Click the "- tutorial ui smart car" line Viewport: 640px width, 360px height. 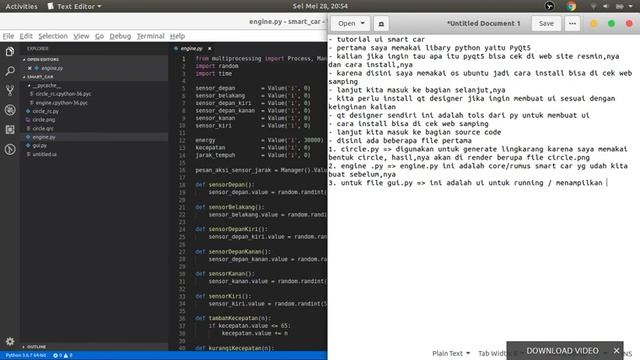[x=376, y=40]
